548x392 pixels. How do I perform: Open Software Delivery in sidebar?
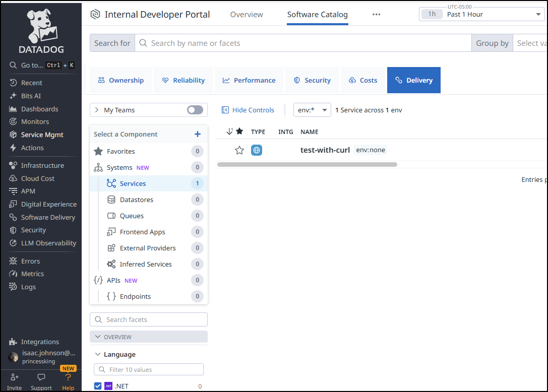point(42,217)
